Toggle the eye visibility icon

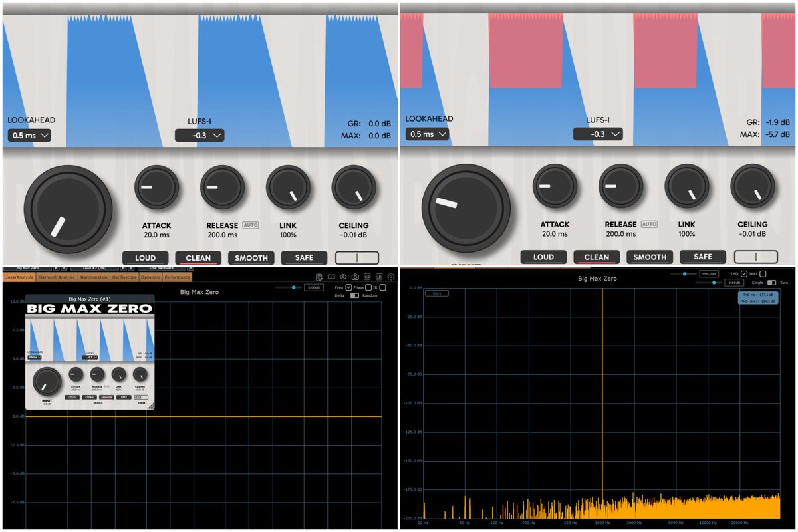tap(343, 277)
